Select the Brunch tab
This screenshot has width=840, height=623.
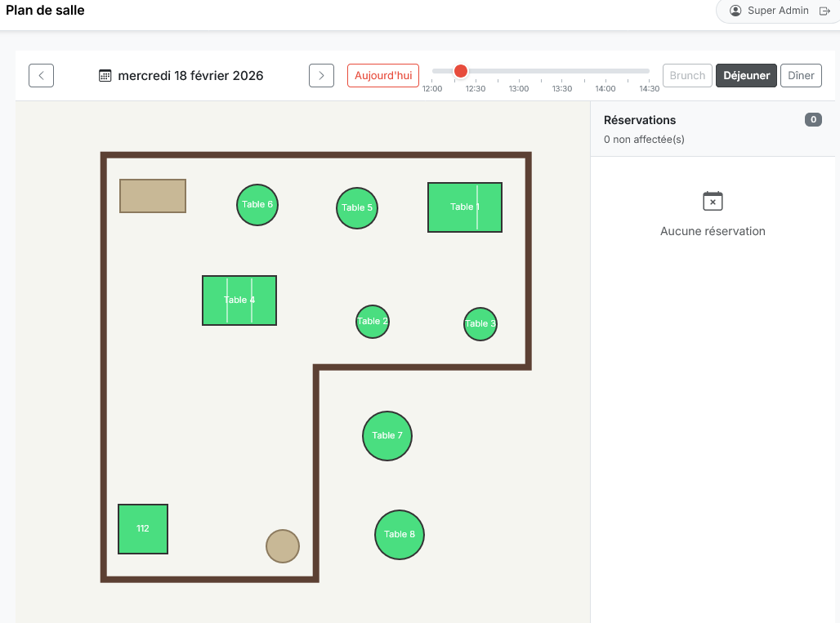point(686,75)
